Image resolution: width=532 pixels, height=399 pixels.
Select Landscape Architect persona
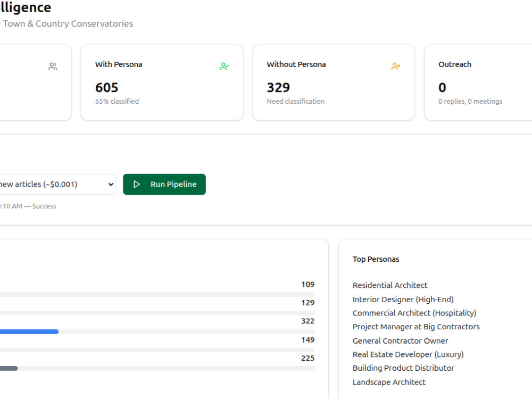point(389,382)
